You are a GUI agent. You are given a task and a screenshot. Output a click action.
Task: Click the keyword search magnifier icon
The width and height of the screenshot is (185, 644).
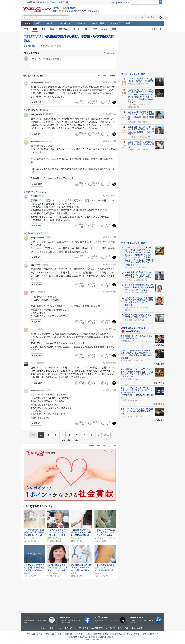coord(66,17)
